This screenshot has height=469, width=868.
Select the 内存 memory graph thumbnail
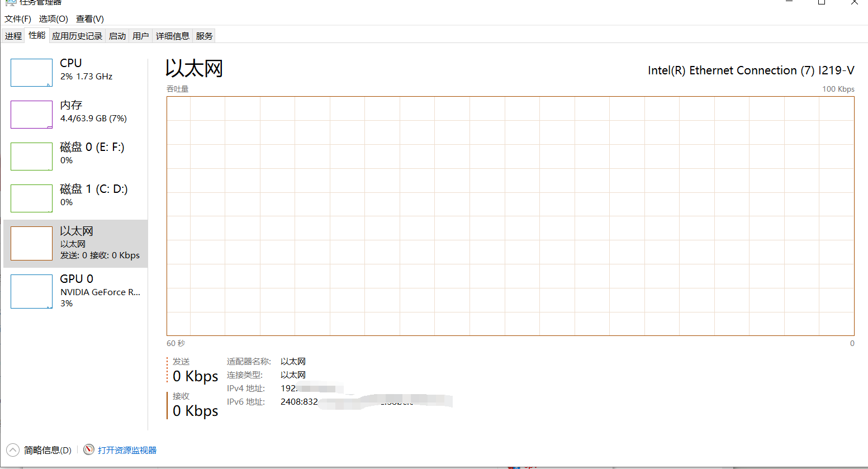(32, 115)
